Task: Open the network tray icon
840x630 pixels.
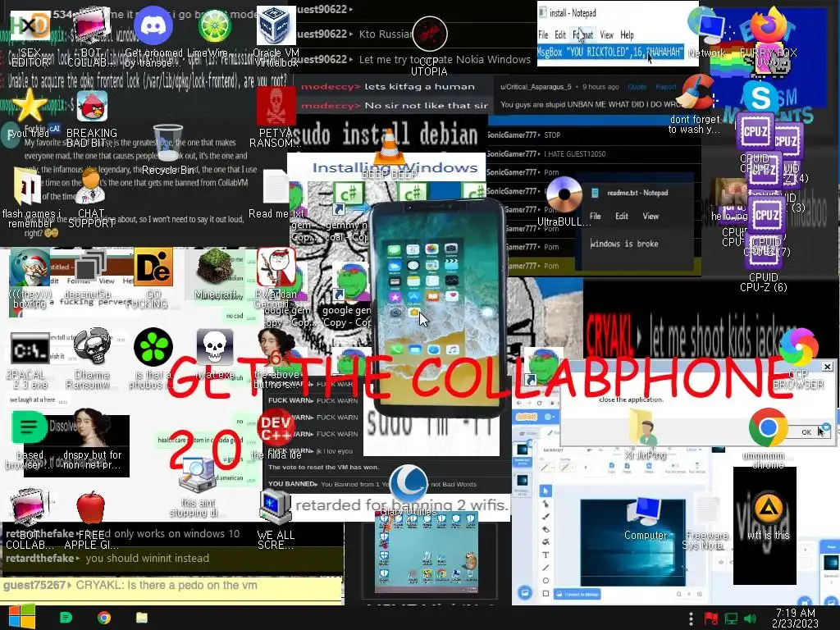Action: click(x=731, y=619)
